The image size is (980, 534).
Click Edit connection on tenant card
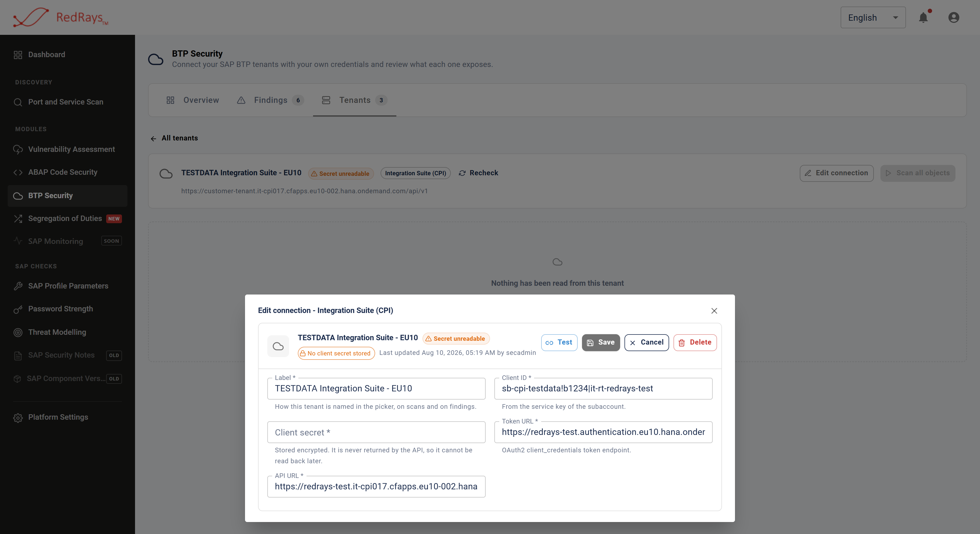[x=837, y=173]
